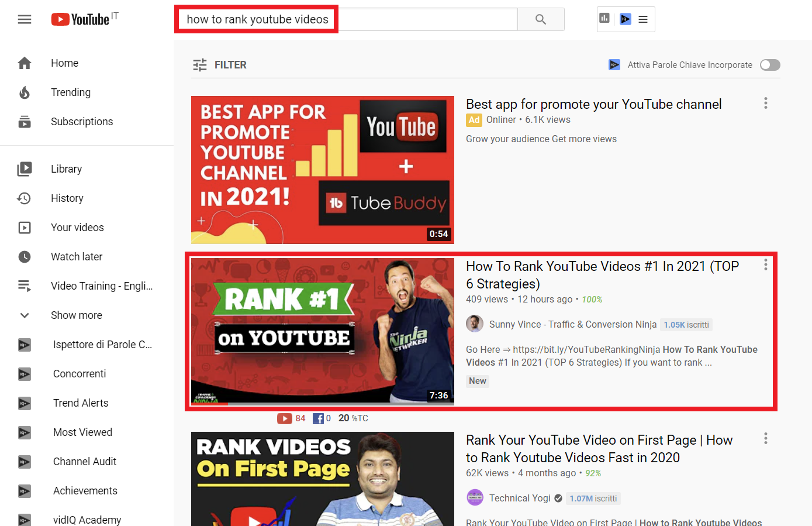The image size is (812, 526).
Task: Click the Video Training playlist icon
Action: tap(25, 286)
